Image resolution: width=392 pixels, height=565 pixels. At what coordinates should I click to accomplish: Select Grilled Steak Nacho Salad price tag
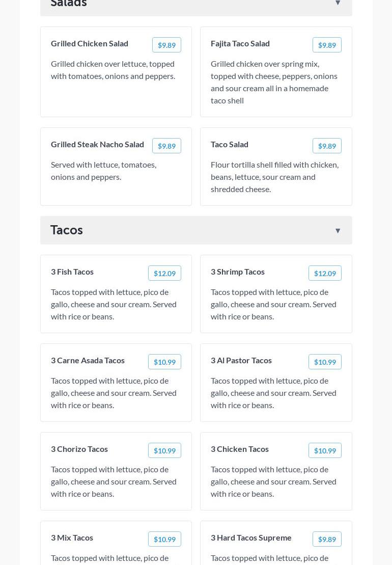pos(166,146)
